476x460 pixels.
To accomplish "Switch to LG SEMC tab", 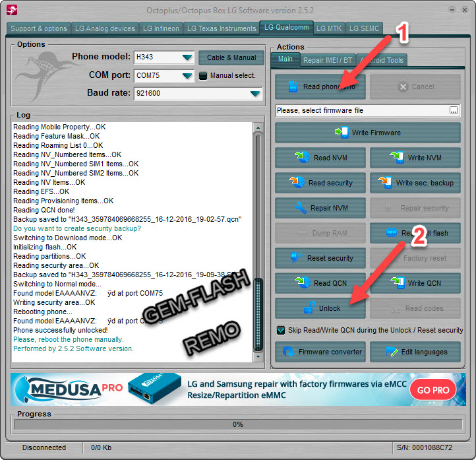I will tap(364, 28).
